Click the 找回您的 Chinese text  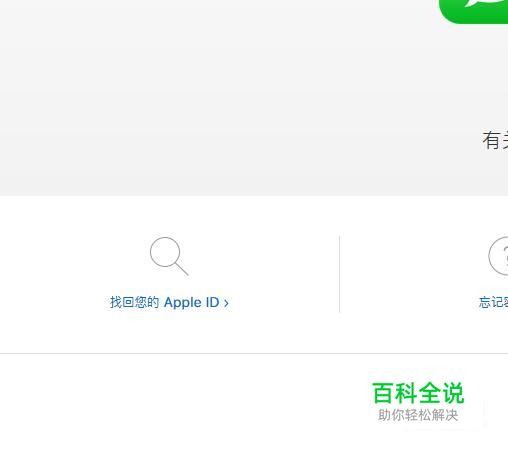(x=135, y=302)
